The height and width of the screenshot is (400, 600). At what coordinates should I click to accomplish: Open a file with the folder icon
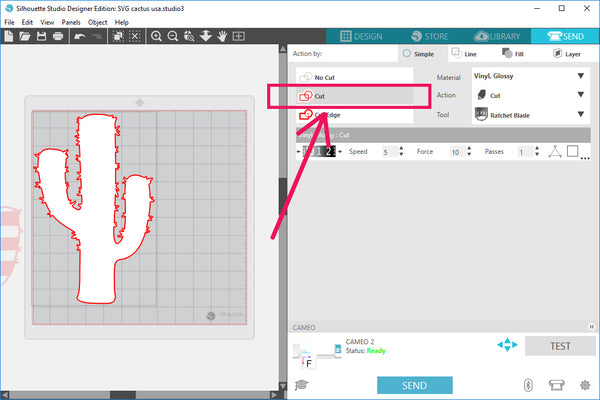tap(25, 36)
